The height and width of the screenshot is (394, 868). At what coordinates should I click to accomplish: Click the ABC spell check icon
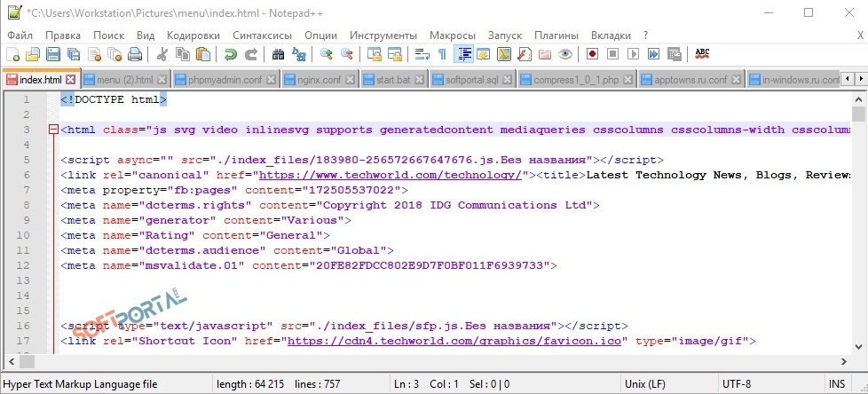[x=702, y=54]
